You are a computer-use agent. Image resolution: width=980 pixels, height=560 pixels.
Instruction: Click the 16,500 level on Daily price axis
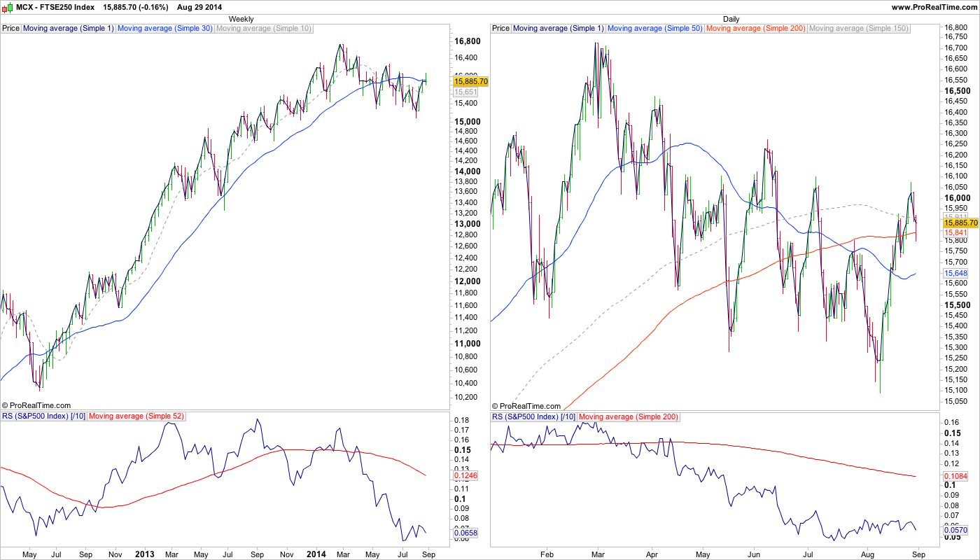[956, 91]
